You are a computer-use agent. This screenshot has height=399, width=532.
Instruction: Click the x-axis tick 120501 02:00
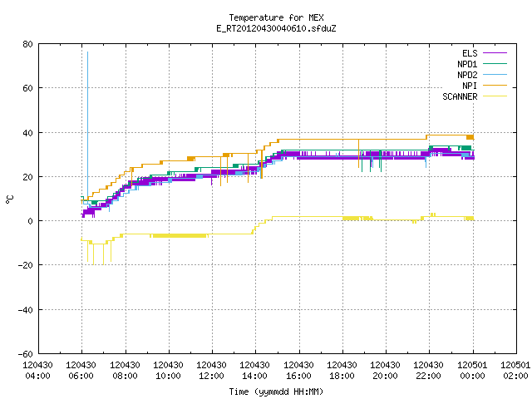pyautogui.click(x=515, y=371)
